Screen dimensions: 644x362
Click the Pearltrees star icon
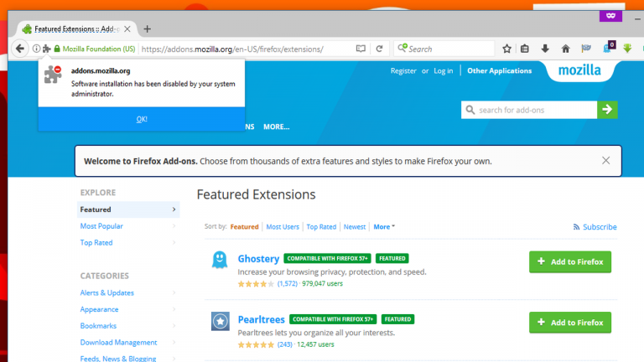pos(221,321)
